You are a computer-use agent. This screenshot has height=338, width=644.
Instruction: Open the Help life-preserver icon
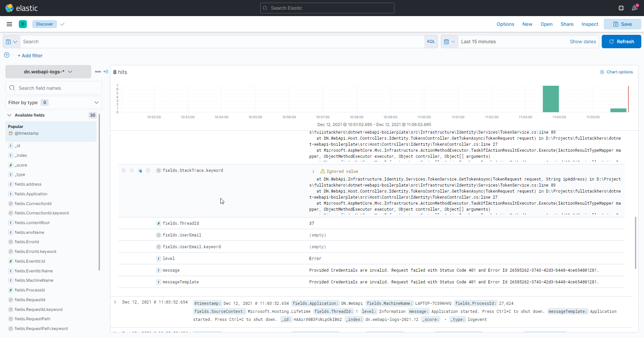click(x=621, y=8)
